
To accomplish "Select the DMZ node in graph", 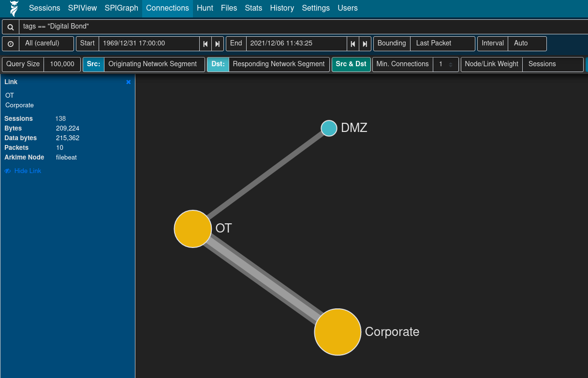I will pos(329,128).
